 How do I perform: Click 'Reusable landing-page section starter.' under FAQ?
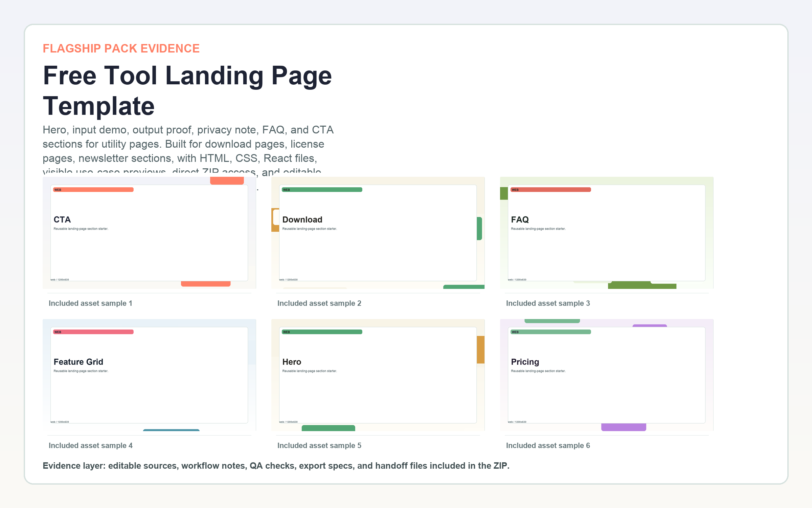[538, 229]
